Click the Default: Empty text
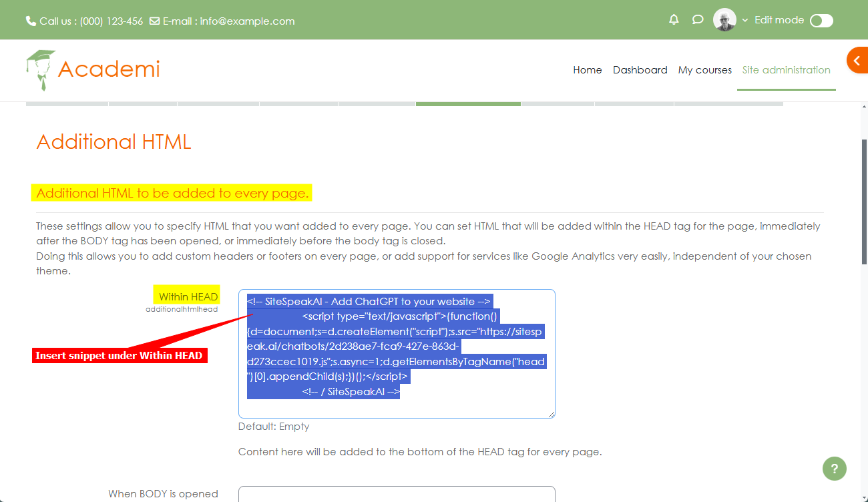868x502 pixels. pos(274,427)
